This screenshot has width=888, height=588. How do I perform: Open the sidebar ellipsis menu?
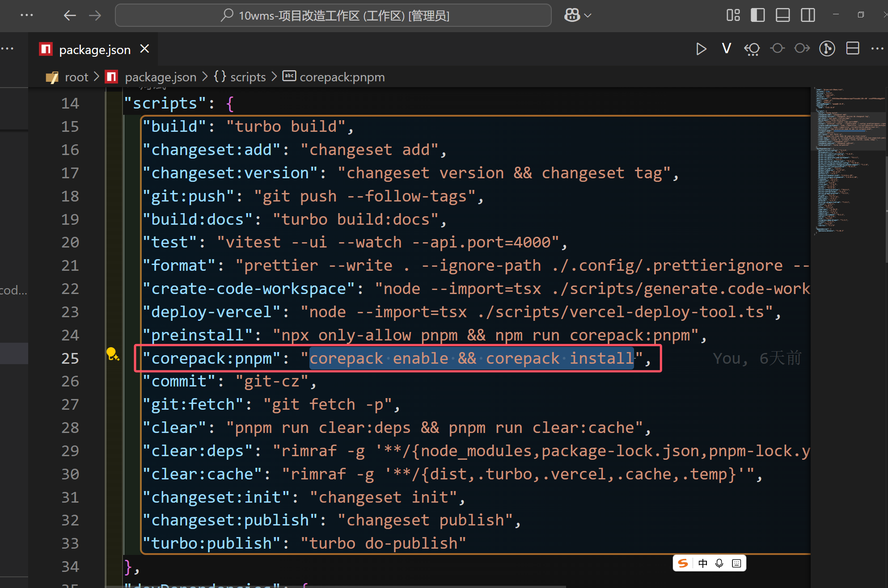[7, 49]
